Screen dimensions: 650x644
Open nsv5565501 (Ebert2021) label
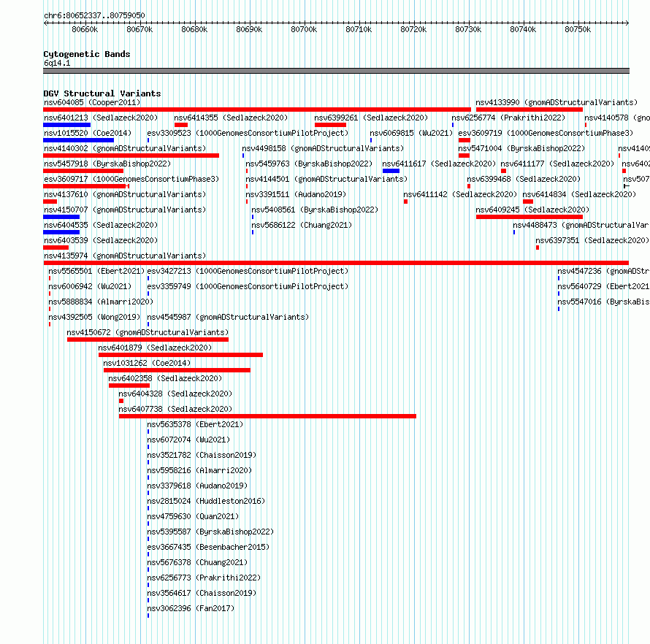point(96,271)
